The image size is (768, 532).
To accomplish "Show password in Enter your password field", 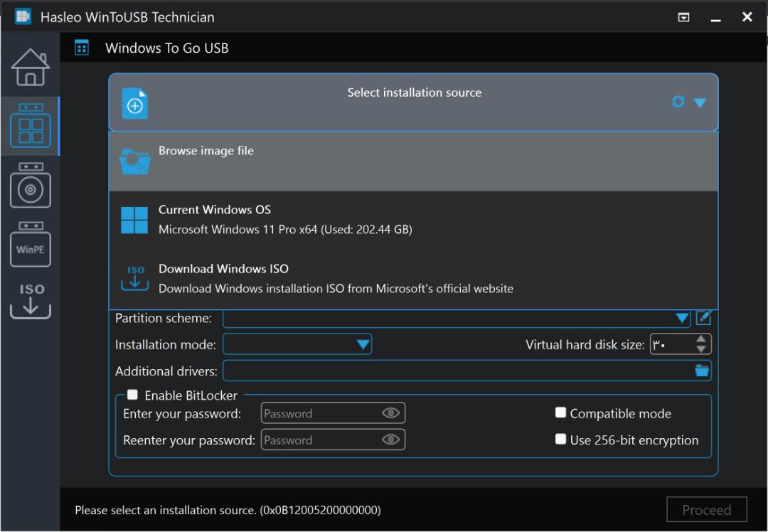I will click(390, 413).
